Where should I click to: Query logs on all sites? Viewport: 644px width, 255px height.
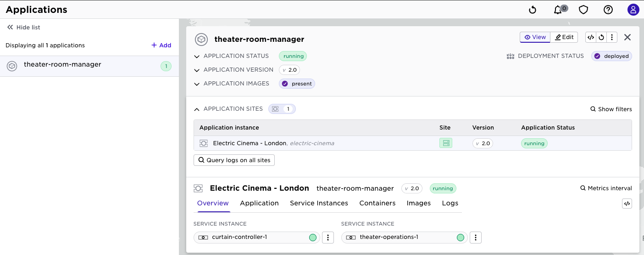[234, 160]
